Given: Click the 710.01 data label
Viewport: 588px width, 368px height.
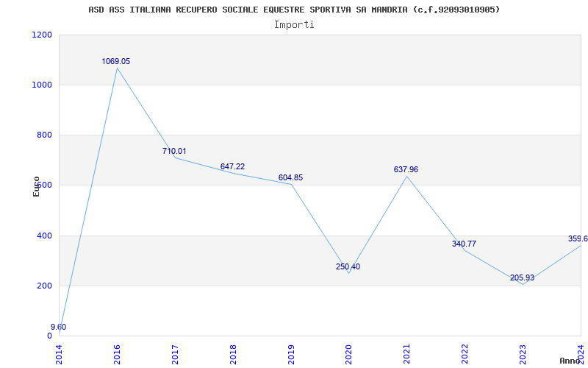Looking at the screenshot, I should point(174,152).
